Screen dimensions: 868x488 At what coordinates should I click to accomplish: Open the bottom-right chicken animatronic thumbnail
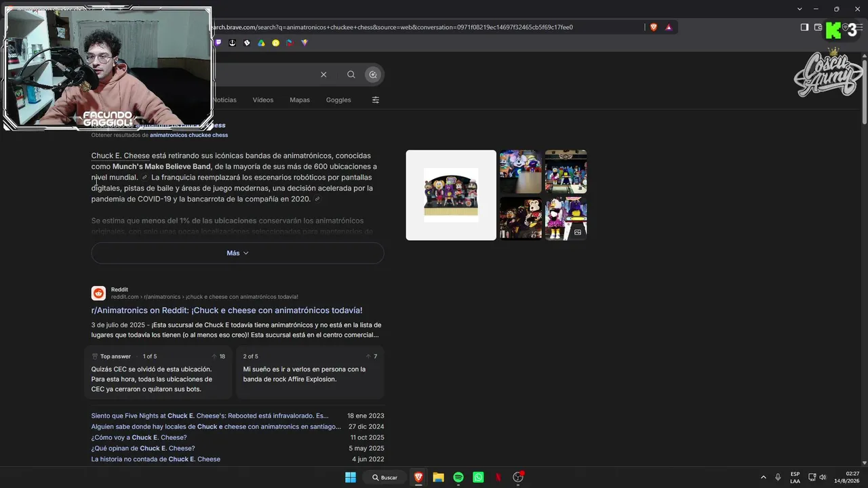pos(566,218)
